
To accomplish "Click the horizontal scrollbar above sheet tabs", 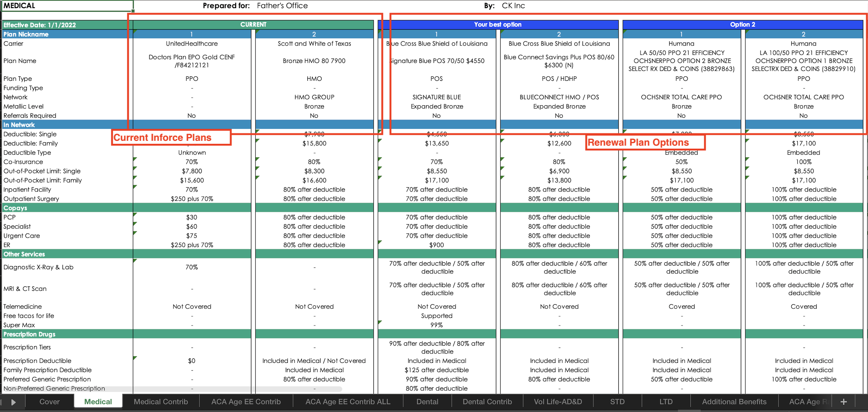I will coord(172,389).
